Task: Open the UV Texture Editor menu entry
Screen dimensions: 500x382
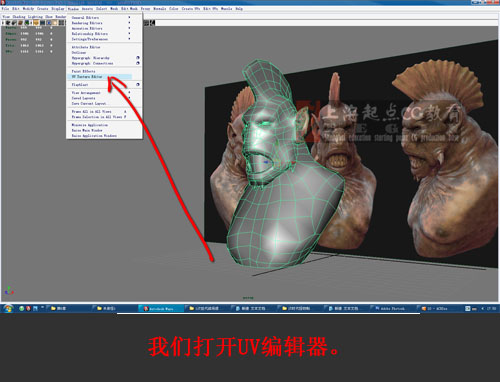Action: coord(100,77)
